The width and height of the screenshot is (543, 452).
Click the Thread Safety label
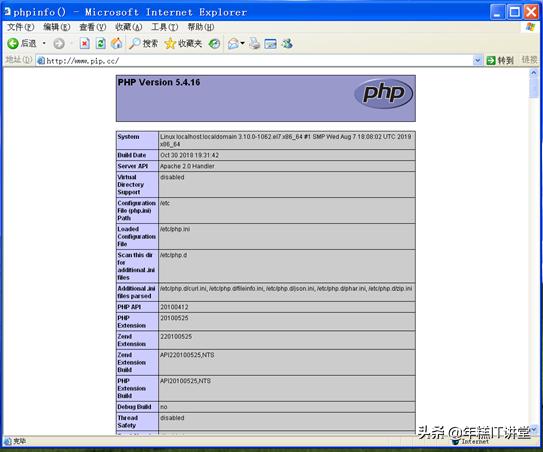[128, 422]
